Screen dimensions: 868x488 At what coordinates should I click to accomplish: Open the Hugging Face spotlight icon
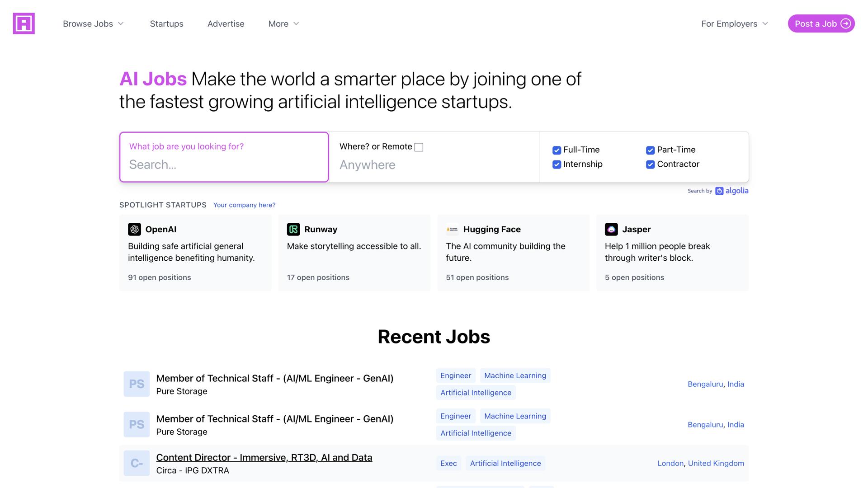click(x=453, y=229)
